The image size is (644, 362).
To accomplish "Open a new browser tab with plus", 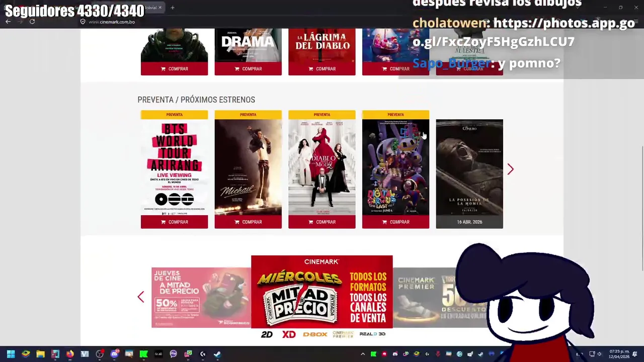I will [x=172, y=8].
